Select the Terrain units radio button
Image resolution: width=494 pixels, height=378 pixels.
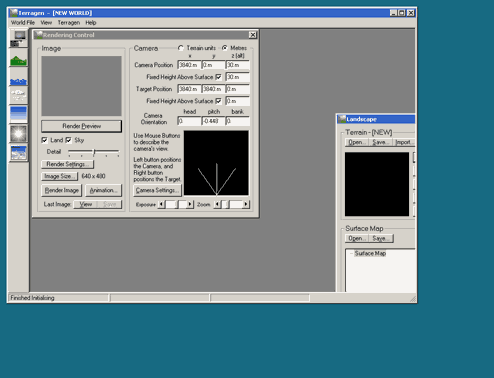pyautogui.click(x=181, y=48)
